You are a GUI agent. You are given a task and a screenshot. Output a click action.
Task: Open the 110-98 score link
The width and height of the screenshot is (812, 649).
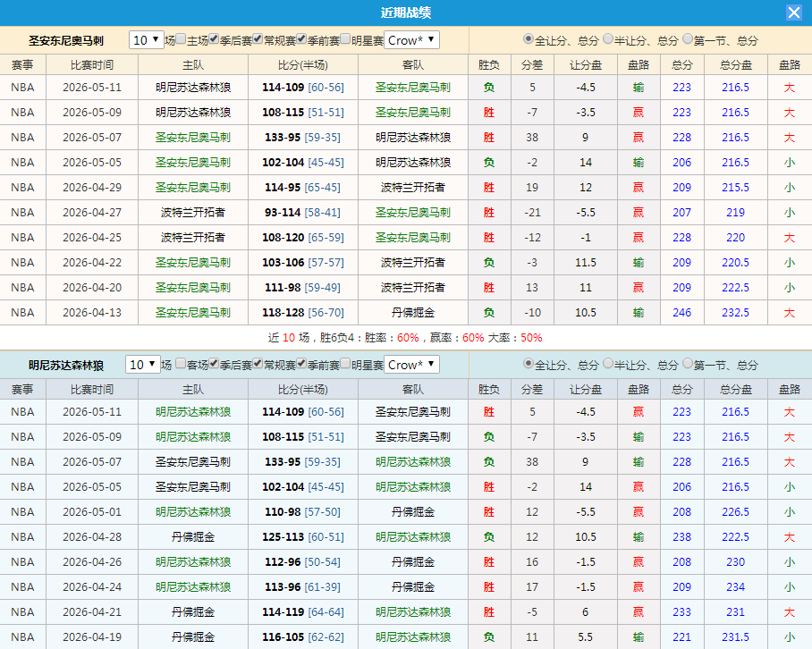283,512
